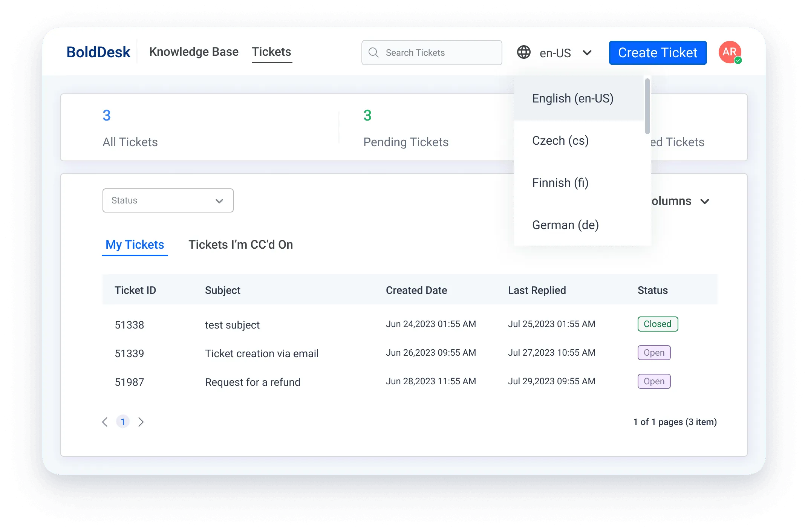808x532 pixels.
Task: Click the globe language icon
Action: coord(523,53)
